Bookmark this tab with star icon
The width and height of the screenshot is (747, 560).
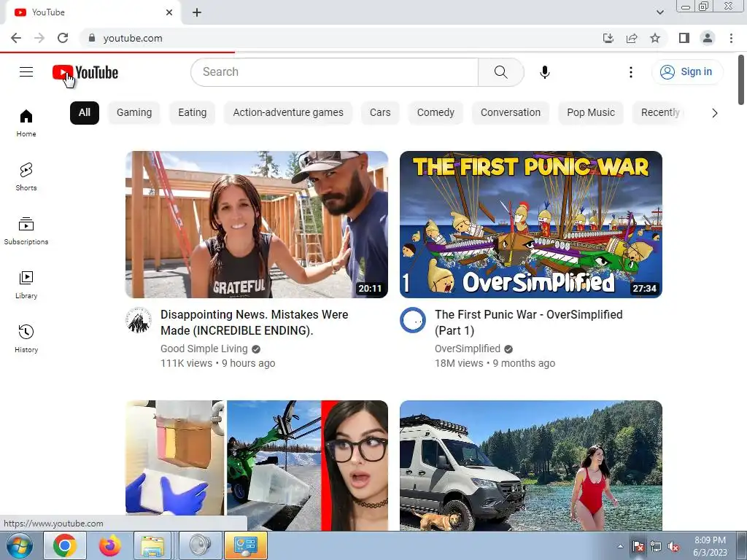pyautogui.click(x=655, y=38)
